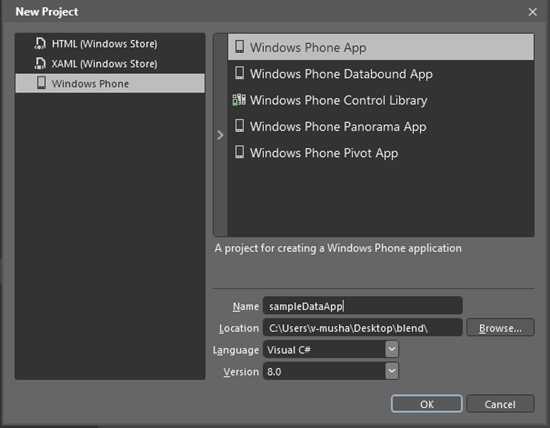Image resolution: width=550 pixels, height=428 pixels.
Task: Click the XAML (Windows Store) file icon
Action: click(40, 63)
